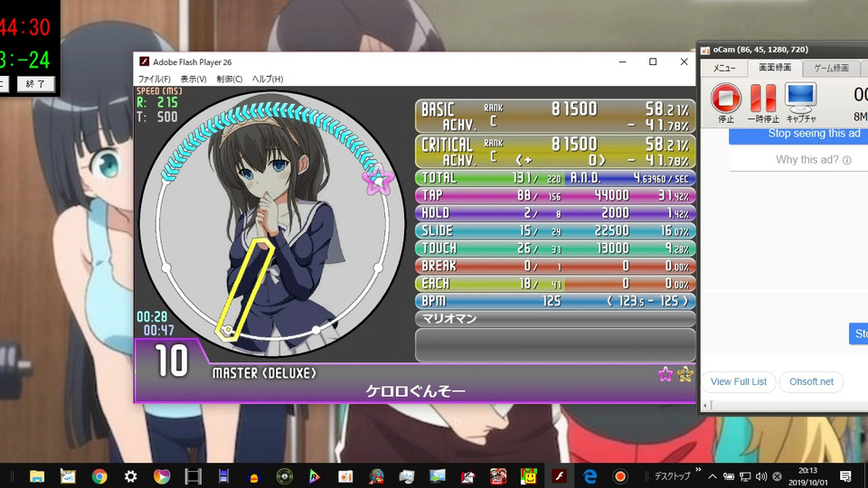868x488 pixels.
Task: Click the Stop seeing this ad button
Action: [798, 134]
